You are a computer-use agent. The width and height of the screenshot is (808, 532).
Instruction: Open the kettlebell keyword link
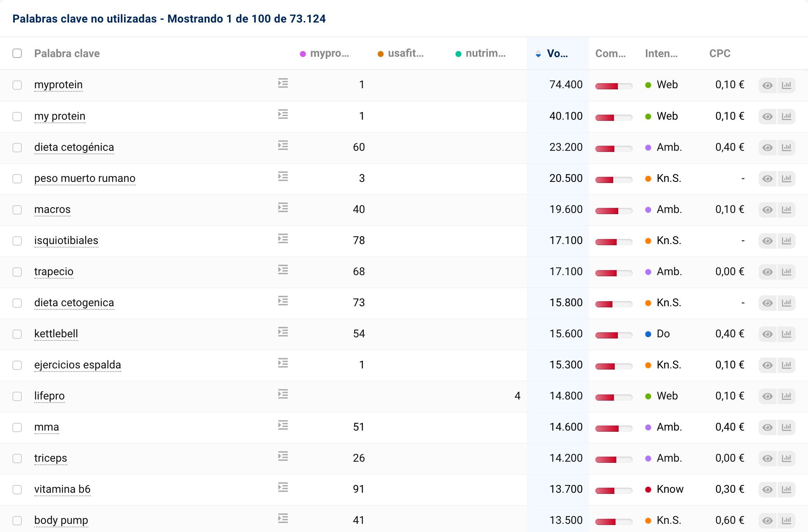click(56, 334)
